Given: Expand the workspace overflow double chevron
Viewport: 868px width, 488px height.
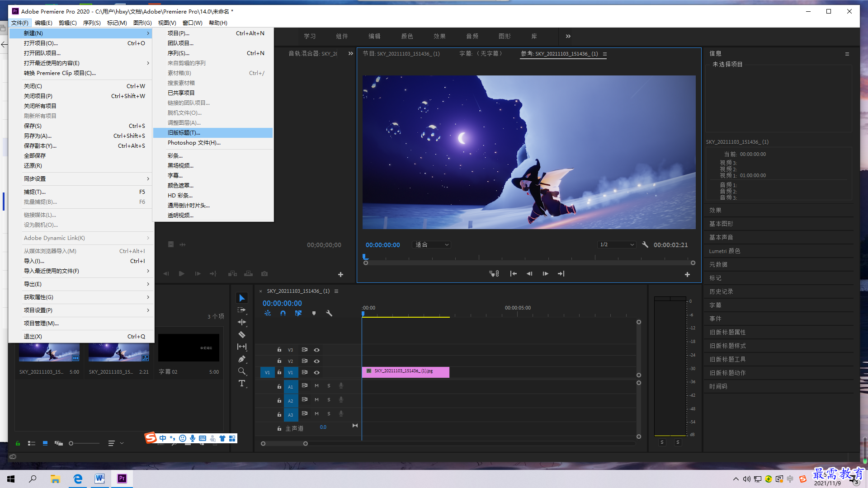Looking at the screenshot, I should point(568,36).
